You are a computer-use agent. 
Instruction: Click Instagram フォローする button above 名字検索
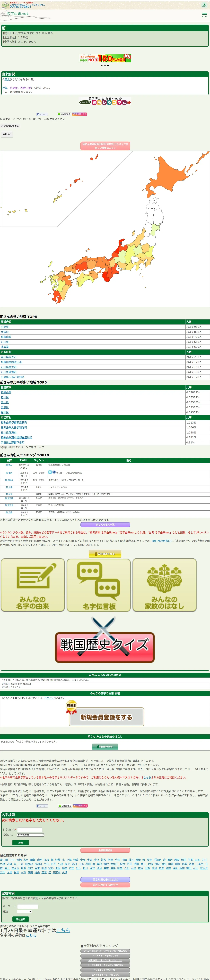[x=80, y=806]
